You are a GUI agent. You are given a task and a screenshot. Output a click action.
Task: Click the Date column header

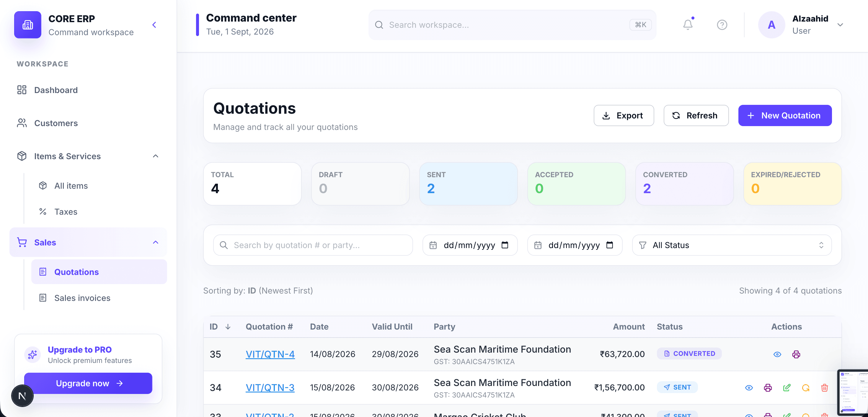(319, 327)
